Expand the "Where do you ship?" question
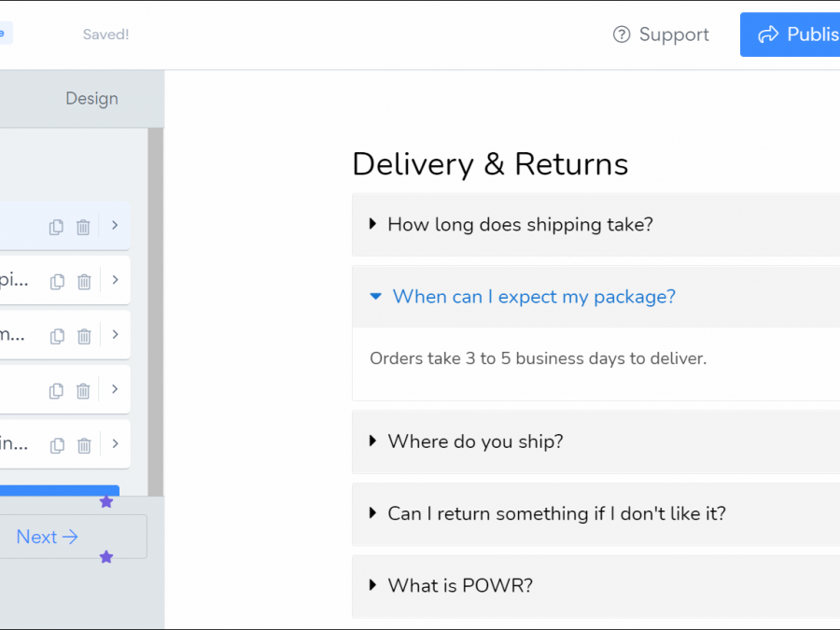 click(x=475, y=441)
